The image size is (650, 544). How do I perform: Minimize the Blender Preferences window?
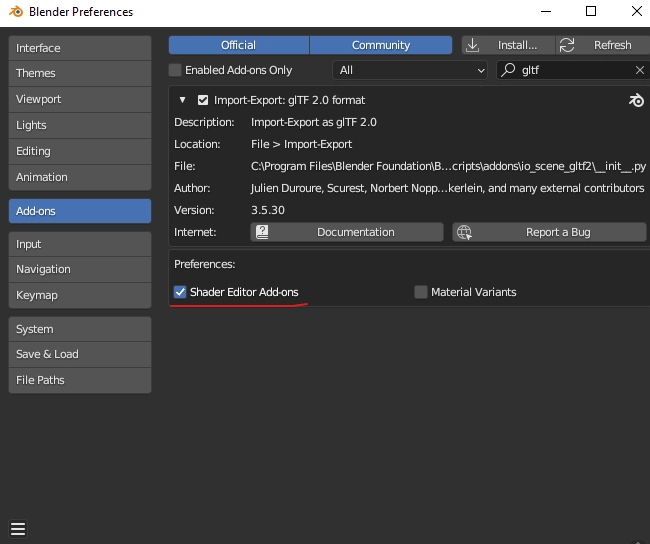click(546, 12)
